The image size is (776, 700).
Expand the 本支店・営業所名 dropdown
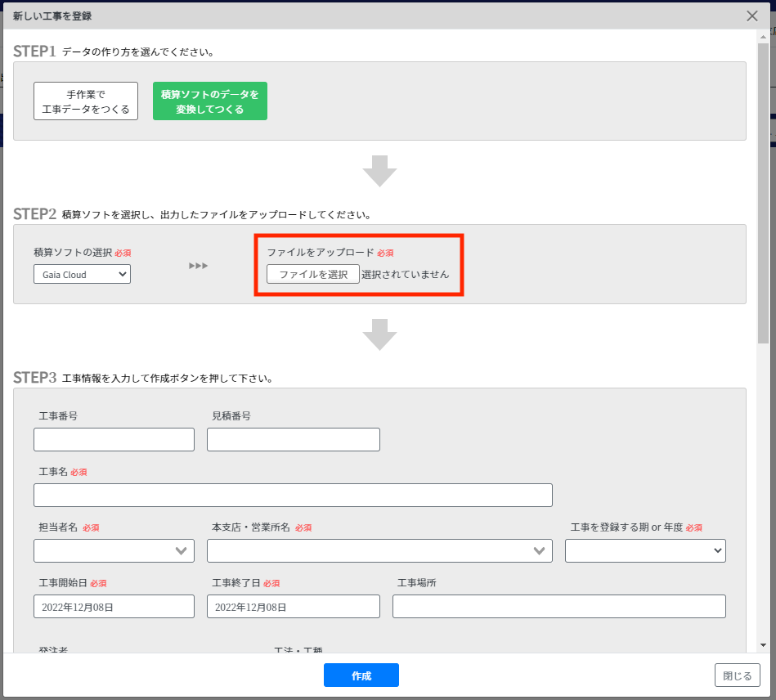click(x=379, y=550)
